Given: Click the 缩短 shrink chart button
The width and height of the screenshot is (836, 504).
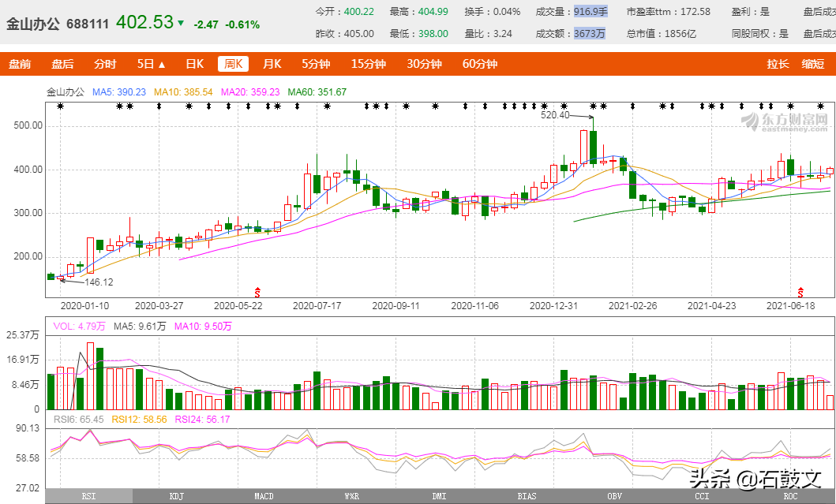Looking at the screenshot, I should tap(813, 64).
